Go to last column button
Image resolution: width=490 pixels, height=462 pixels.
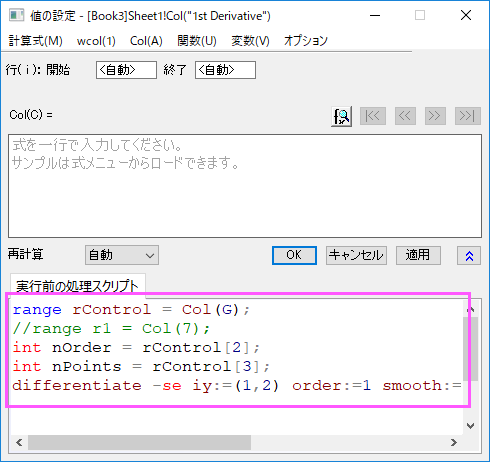pyautogui.click(x=468, y=116)
